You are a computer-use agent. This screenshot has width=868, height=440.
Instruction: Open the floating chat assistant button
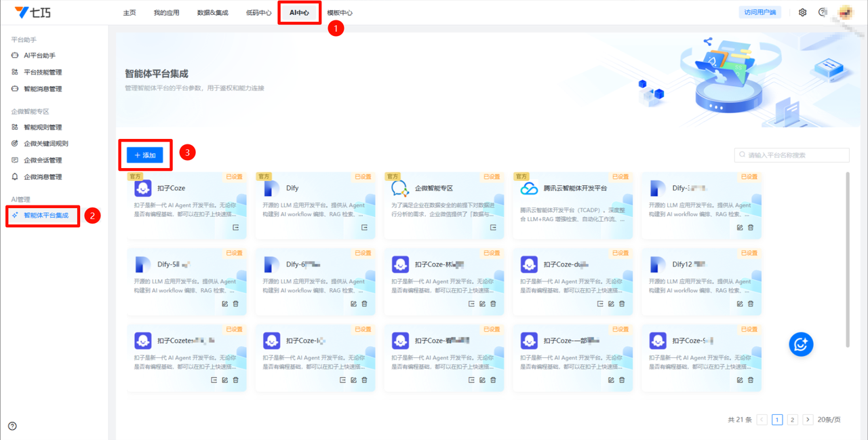[x=801, y=344]
